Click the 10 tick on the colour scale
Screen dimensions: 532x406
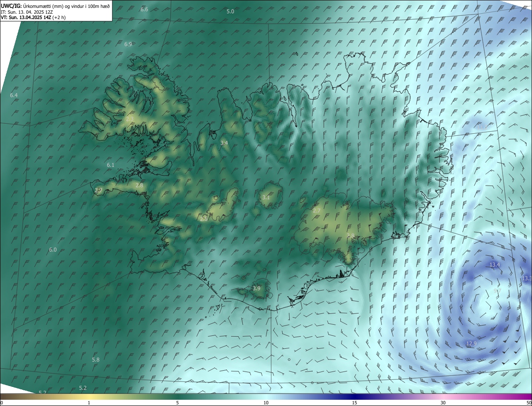coord(266,403)
